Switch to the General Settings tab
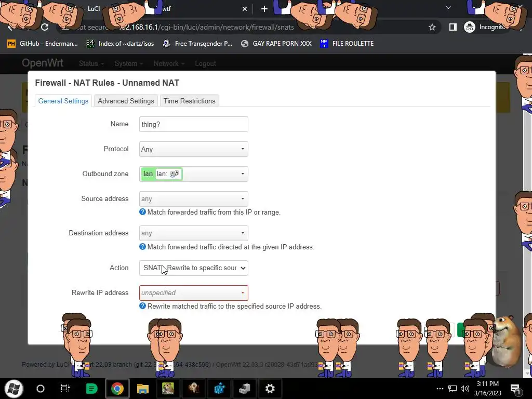The height and width of the screenshot is (399, 532). 63,101
